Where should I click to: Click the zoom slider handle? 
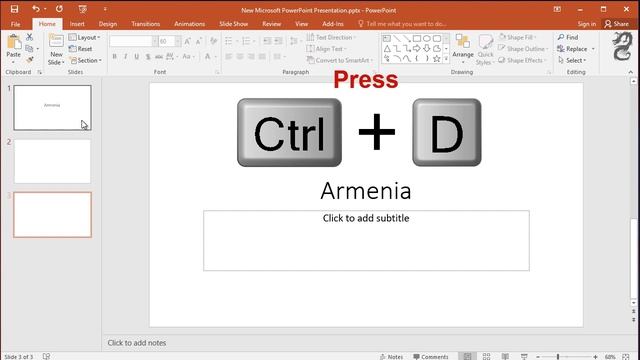pyautogui.click(x=558, y=356)
